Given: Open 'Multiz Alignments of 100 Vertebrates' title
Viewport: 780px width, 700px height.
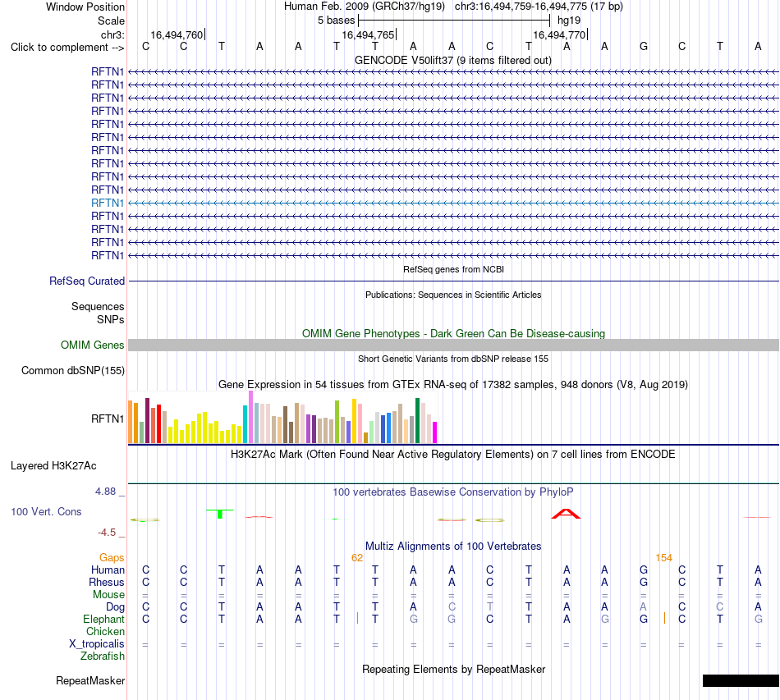Looking at the screenshot, I should coord(453,547).
